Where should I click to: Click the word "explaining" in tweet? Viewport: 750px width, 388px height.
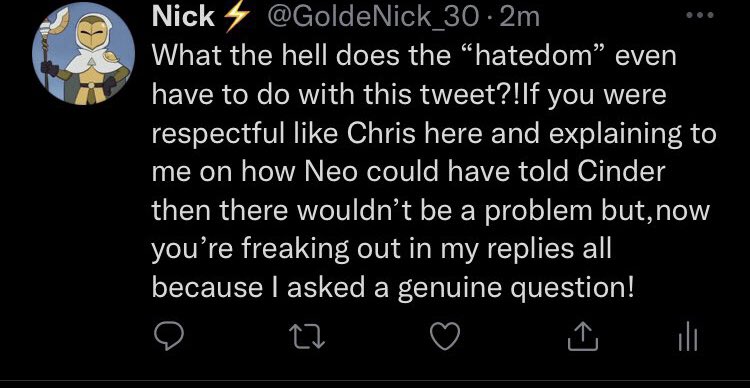(x=617, y=135)
